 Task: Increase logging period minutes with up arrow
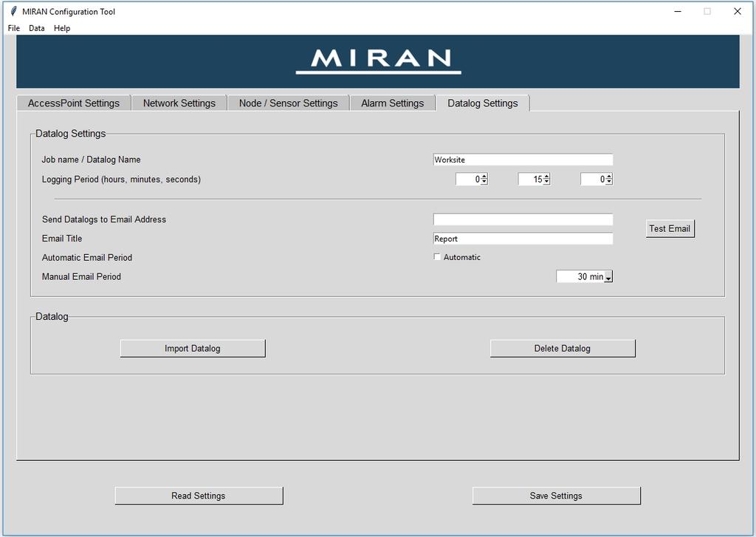[x=546, y=177]
